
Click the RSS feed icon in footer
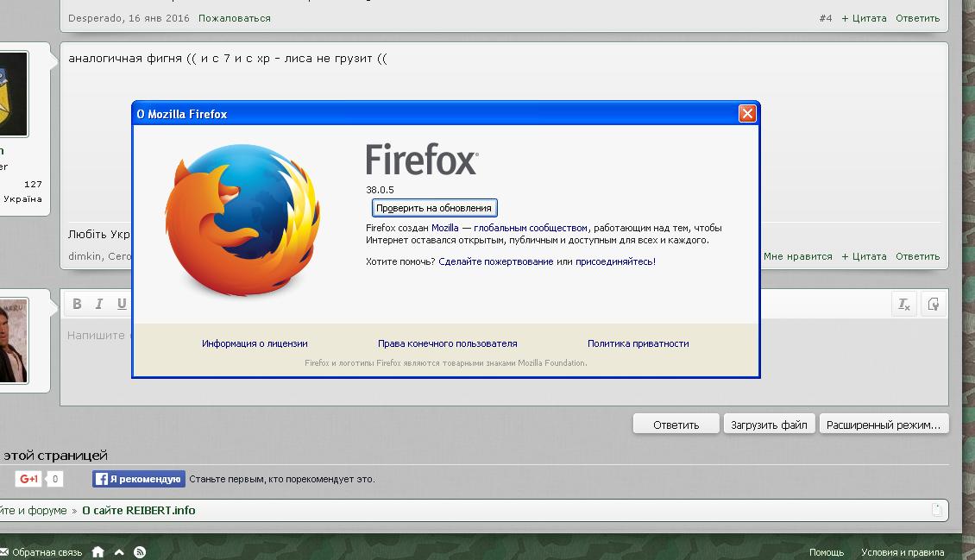pos(140,552)
